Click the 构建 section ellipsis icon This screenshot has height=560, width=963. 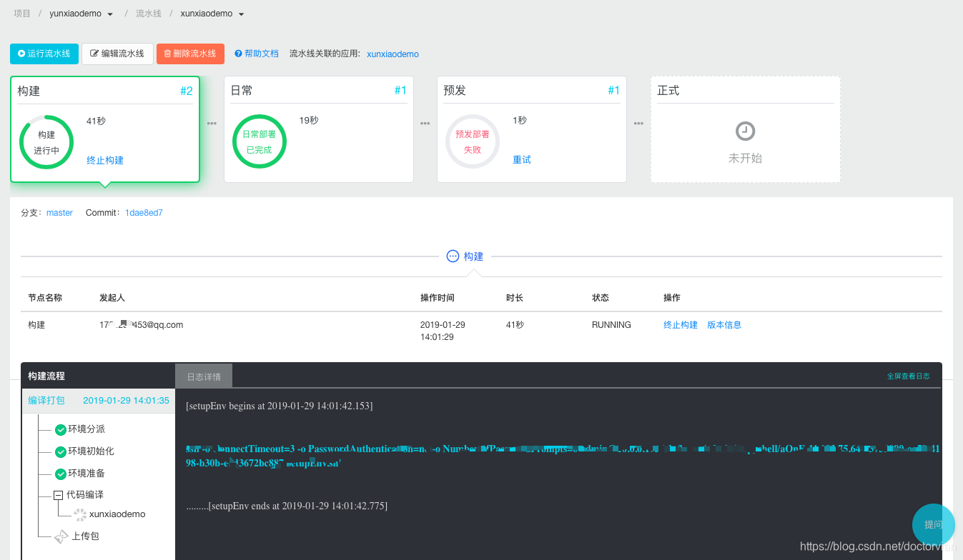(453, 256)
